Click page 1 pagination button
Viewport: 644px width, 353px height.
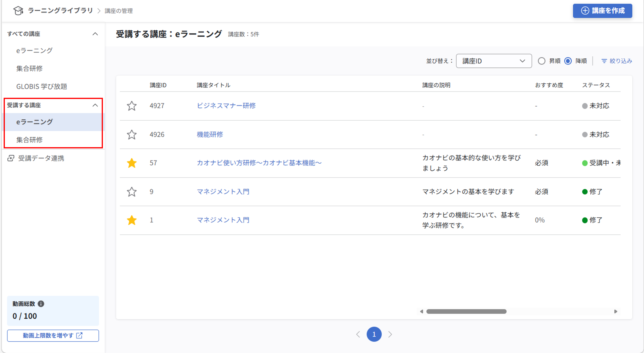[x=374, y=334]
